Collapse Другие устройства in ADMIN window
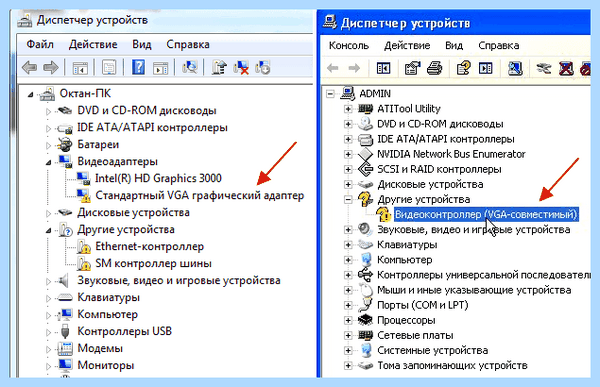 pyautogui.click(x=348, y=199)
